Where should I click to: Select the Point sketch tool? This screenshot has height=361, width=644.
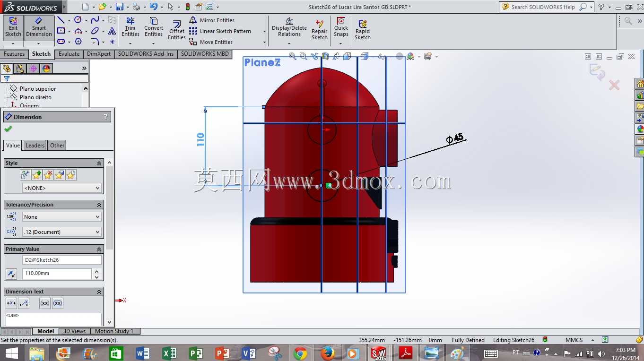112,42
